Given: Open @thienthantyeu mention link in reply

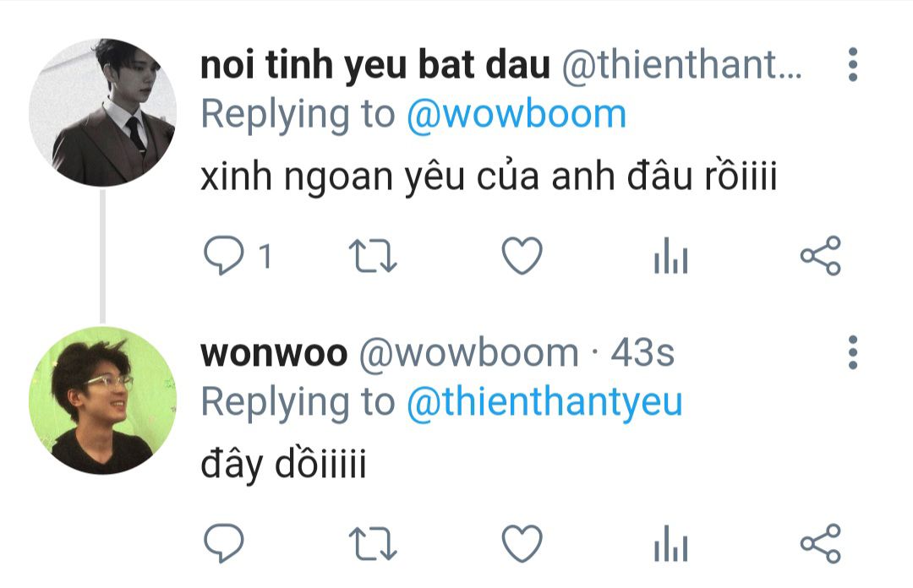Looking at the screenshot, I should point(544,402).
